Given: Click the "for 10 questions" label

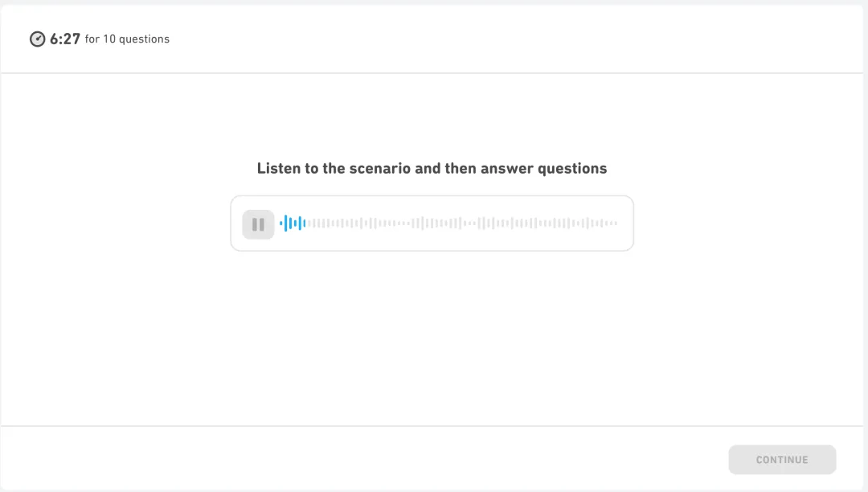Looking at the screenshot, I should (x=127, y=39).
